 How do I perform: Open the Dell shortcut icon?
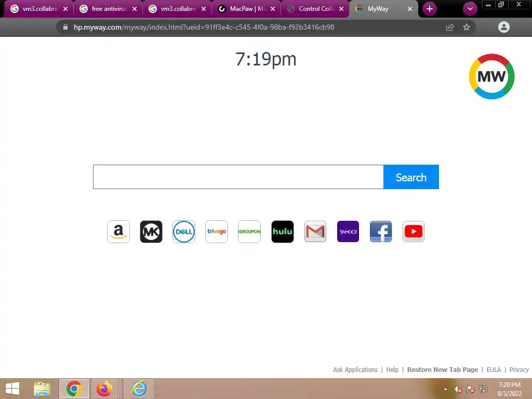point(184,232)
